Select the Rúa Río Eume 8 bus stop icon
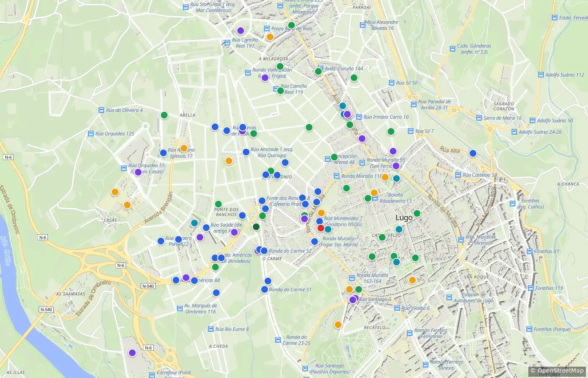This screenshot has height=378, width=588. point(211,329)
